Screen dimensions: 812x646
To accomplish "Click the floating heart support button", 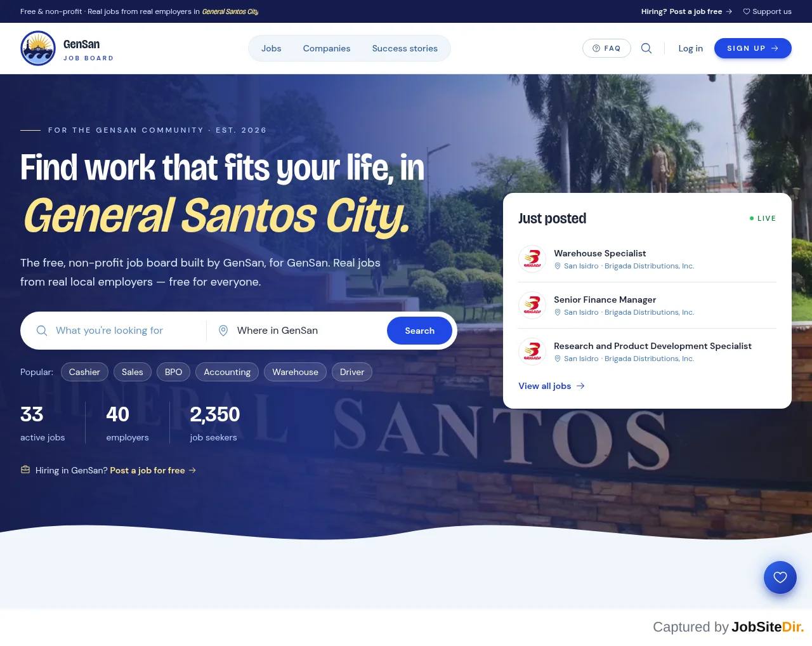I will pyautogui.click(x=780, y=577).
